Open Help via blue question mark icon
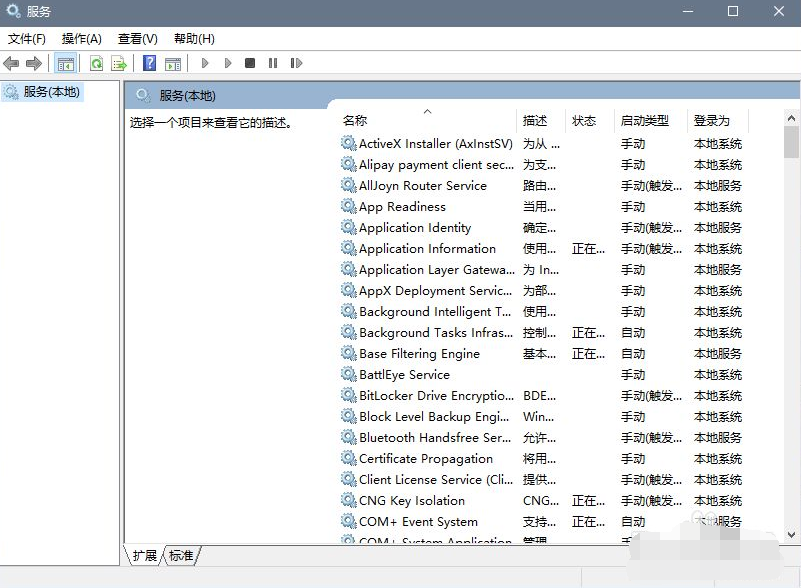 [x=149, y=64]
